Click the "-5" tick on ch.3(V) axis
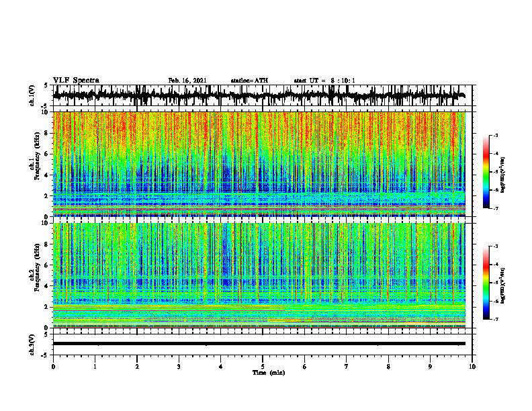Image resolution: width=532 pixels, height=411 pixels. coord(45,355)
